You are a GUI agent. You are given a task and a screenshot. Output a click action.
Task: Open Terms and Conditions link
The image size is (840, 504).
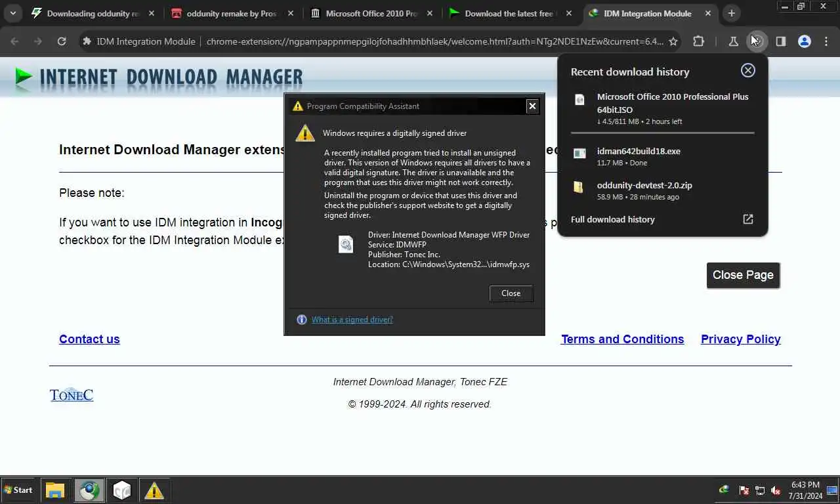click(622, 339)
